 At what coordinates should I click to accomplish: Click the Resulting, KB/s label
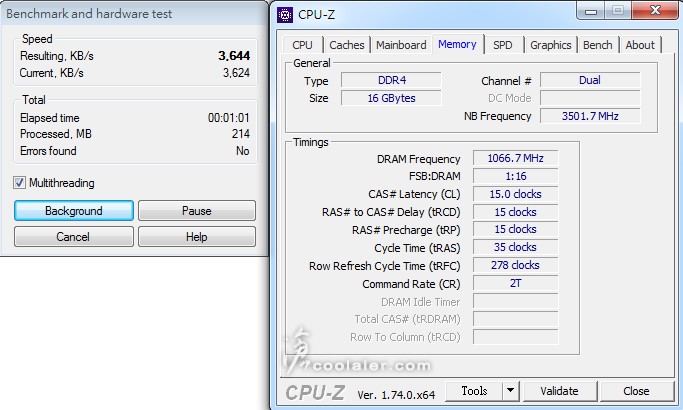[57, 56]
